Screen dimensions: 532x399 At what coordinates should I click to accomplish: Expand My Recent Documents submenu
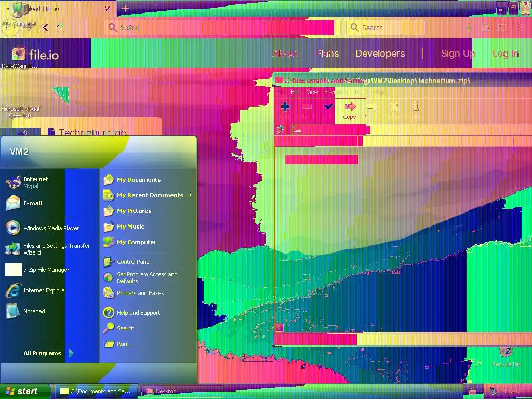pyautogui.click(x=148, y=195)
